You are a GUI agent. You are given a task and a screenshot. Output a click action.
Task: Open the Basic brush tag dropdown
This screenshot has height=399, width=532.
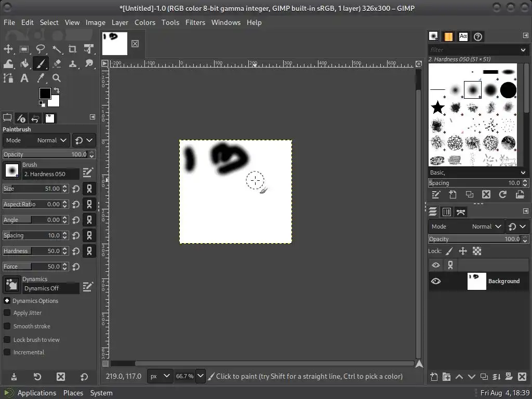tap(523, 172)
